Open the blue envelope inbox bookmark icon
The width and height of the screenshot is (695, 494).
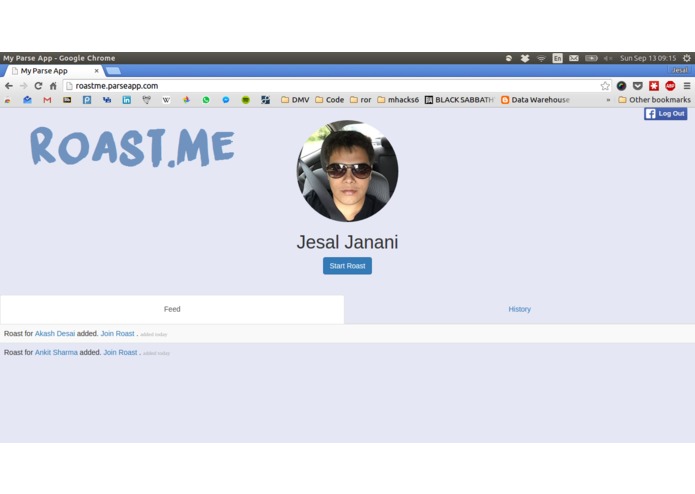(x=27, y=100)
